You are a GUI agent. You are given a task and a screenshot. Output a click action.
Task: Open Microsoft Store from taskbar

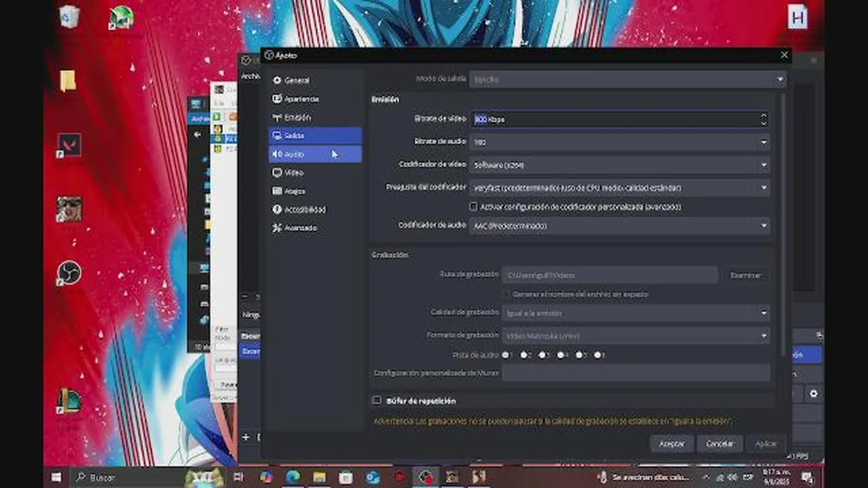[x=346, y=477]
